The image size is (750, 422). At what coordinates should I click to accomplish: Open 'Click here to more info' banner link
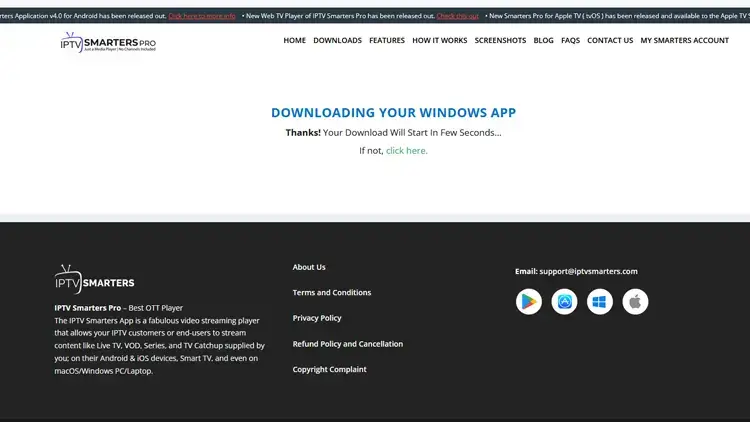click(202, 16)
